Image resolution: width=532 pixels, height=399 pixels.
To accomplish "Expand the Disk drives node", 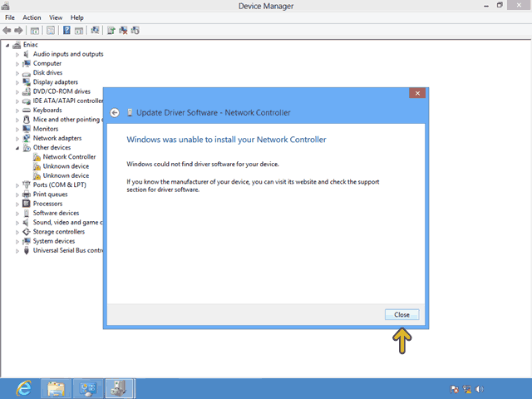I will [17, 73].
